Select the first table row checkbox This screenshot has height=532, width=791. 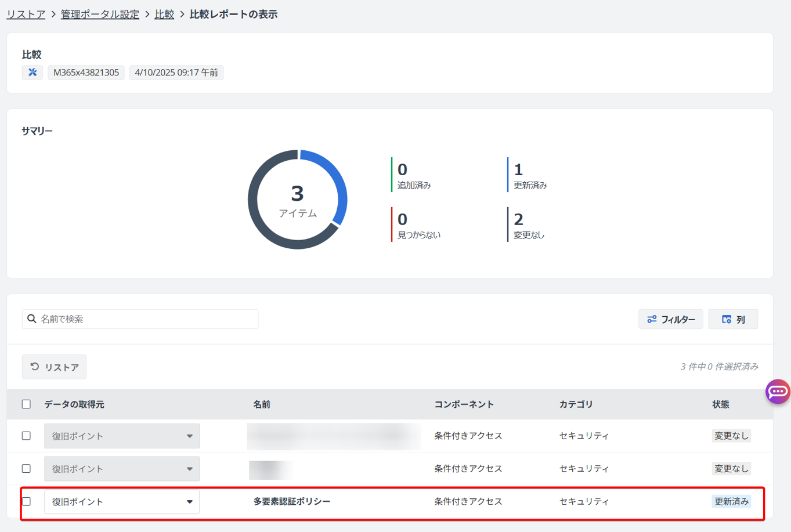(26, 436)
